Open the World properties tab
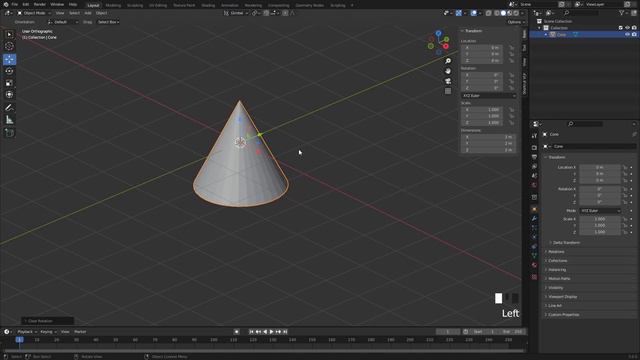Screen dimensions: 640x360 coord(534,185)
